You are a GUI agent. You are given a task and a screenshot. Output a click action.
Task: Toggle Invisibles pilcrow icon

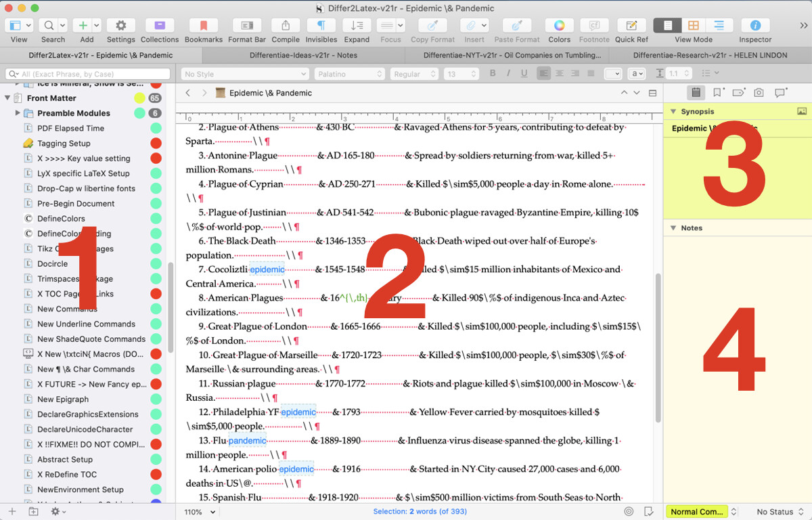pyautogui.click(x=321, y=26)
